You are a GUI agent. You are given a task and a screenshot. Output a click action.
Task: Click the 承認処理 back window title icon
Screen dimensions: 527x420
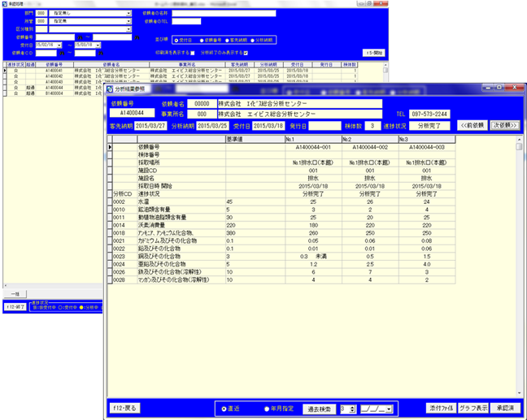4,4
